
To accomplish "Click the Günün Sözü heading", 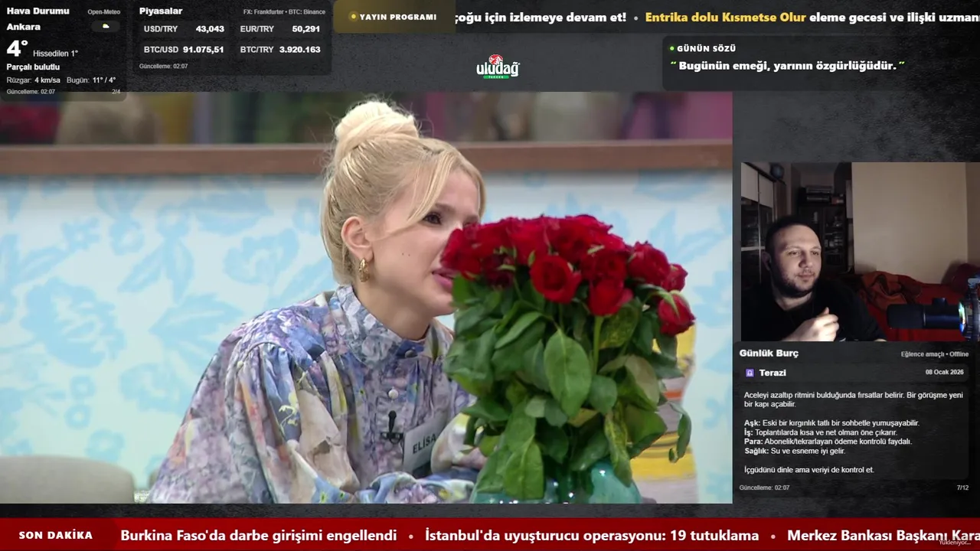I will tap(706, 48).
